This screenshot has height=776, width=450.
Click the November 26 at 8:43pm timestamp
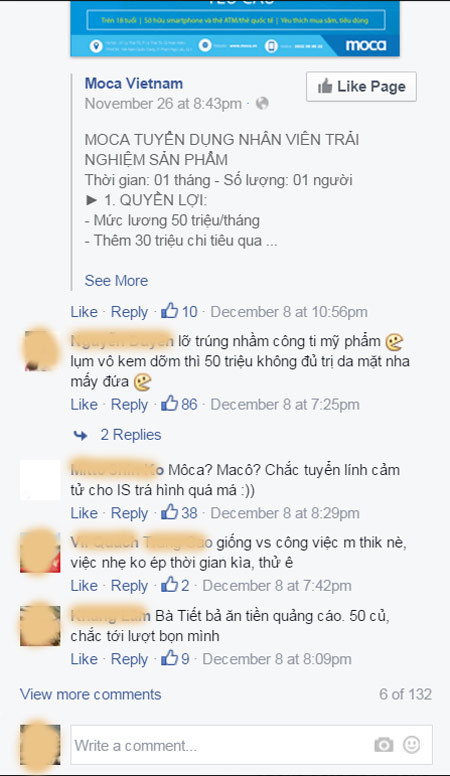[x=163, y=103]
